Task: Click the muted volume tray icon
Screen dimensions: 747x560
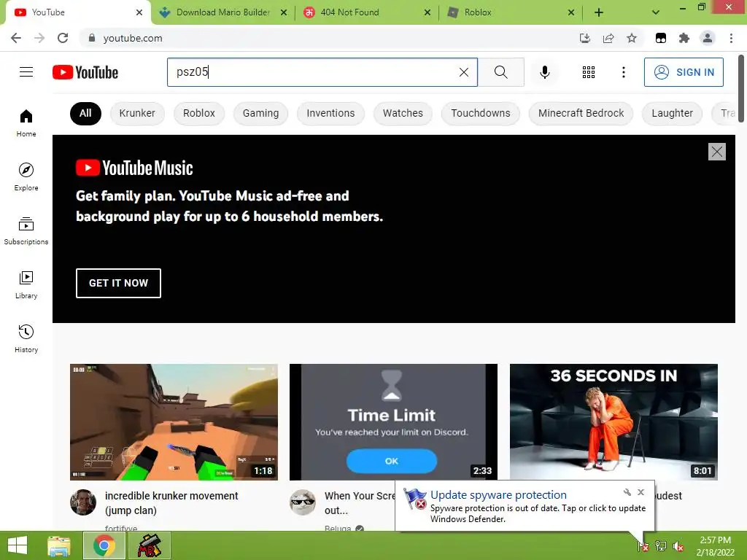Action: pyautogui.click(x=678, y=546)
